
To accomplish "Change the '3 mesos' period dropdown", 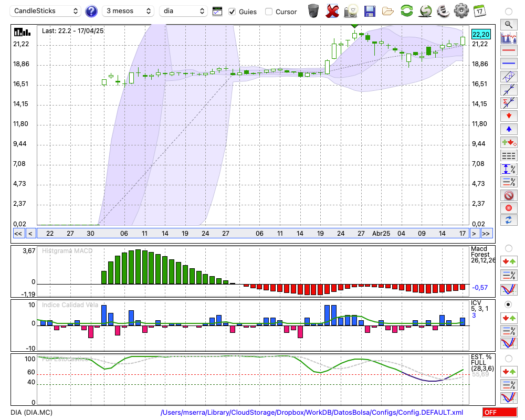I will tap(128, 11).
